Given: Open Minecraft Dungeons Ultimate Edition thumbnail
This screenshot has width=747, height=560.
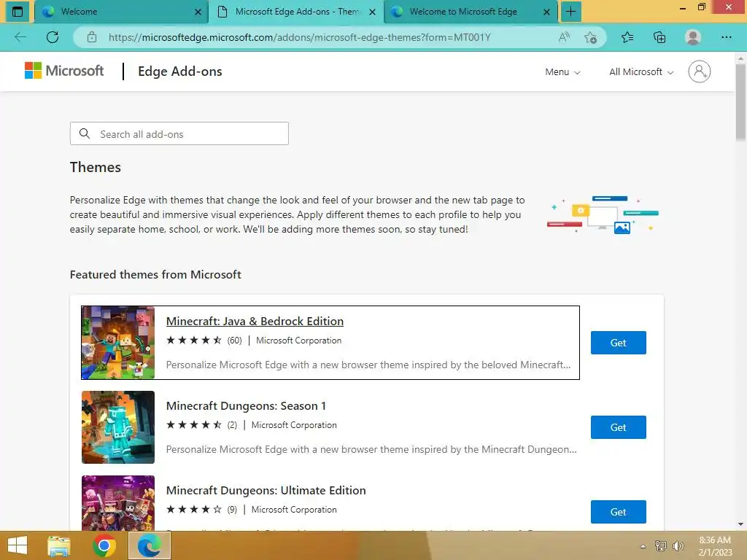Looking at the screenshot, I should click(x=118, y=503).
